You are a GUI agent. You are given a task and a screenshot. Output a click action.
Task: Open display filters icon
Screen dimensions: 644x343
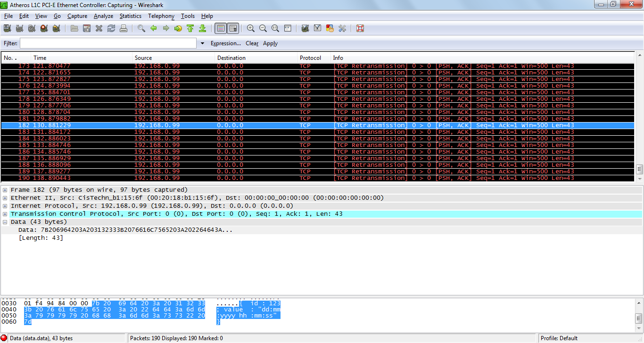[318, 28]
